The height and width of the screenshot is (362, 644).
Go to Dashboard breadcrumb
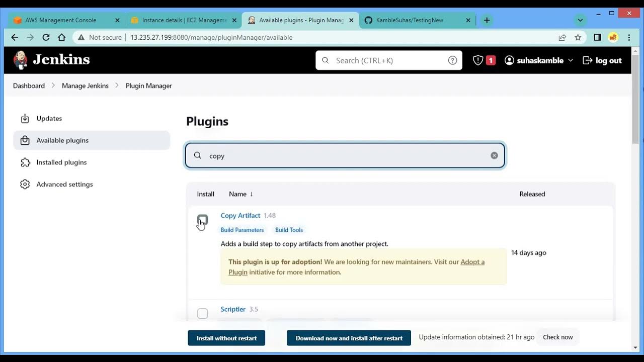click(x=29, y=86)
